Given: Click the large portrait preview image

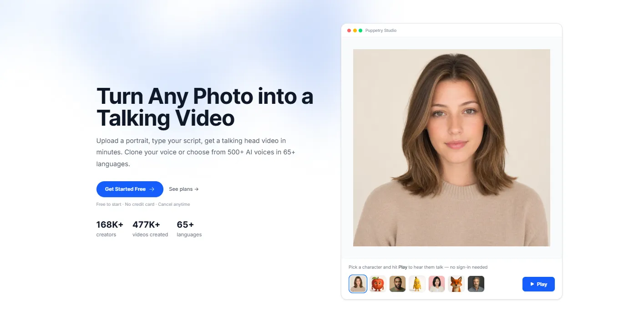Looking at the screenshot, I should (451, 148).
